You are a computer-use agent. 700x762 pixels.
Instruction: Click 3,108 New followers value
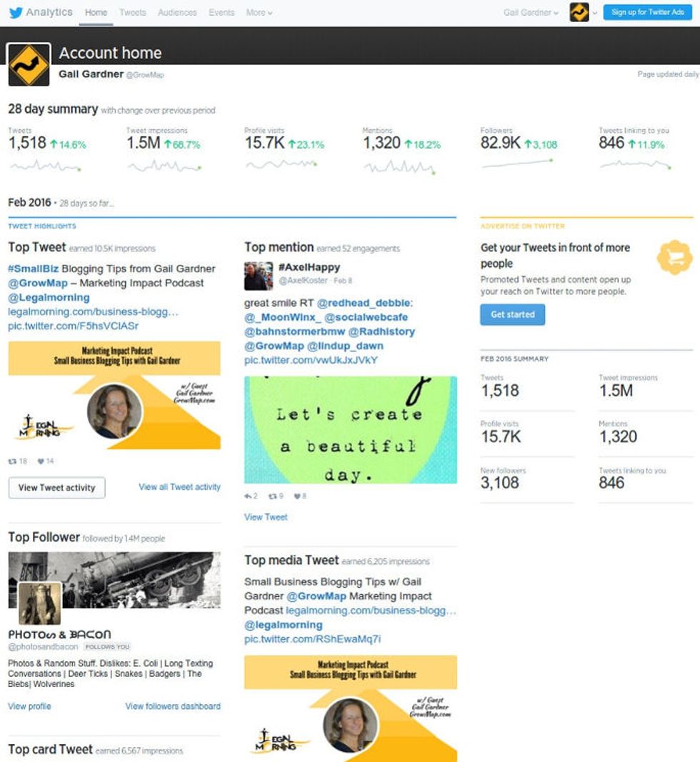click(x=500, y=483)
